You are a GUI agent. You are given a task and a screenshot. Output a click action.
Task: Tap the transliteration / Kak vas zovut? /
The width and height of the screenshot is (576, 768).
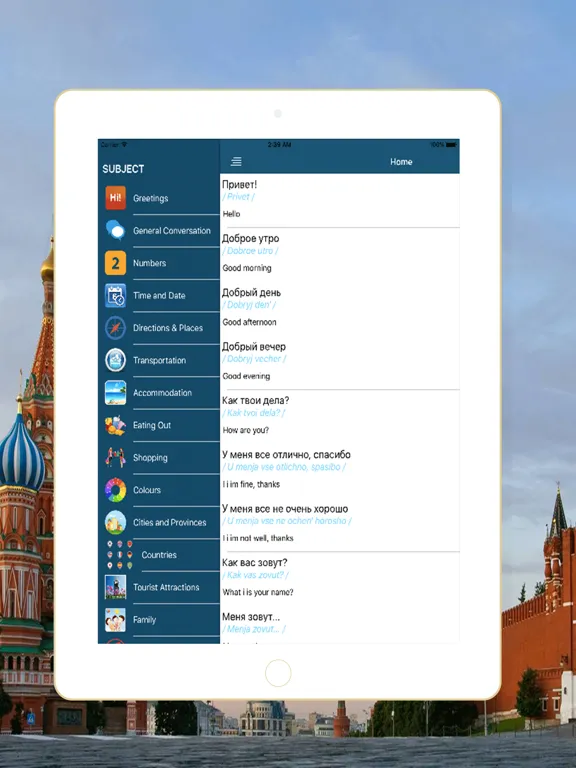click(x=255, y=575)
